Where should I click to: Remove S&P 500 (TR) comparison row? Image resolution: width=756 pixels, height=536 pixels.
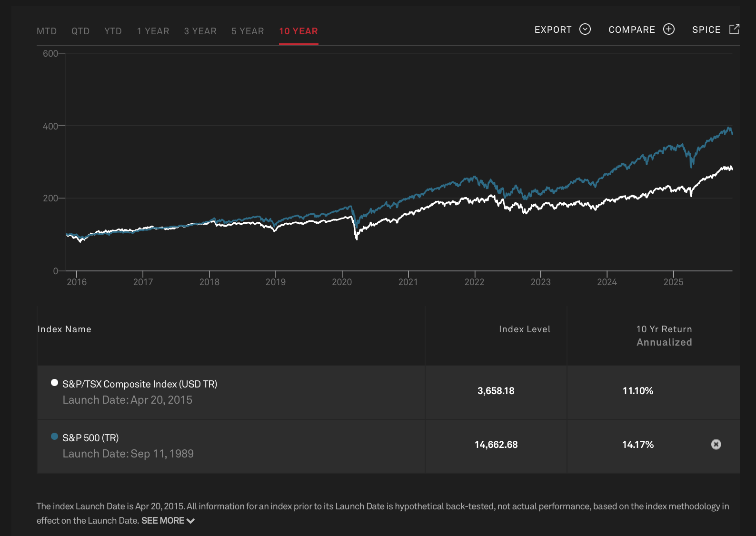(716, 444)
